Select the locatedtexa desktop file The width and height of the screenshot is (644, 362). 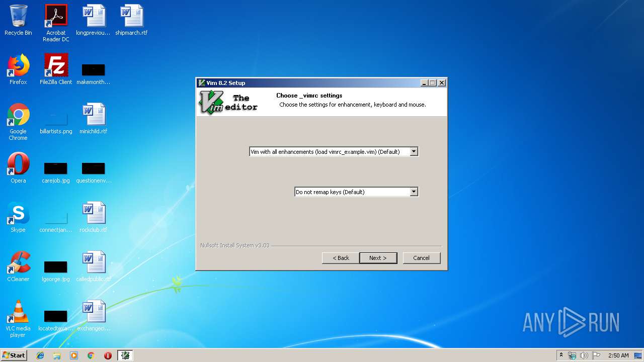tap(56, 320)
